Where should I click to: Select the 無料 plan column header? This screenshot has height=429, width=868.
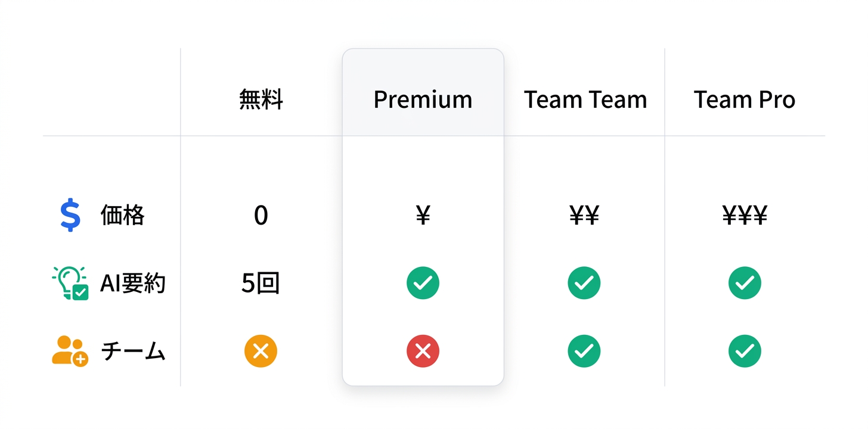[x=261, y=100]
